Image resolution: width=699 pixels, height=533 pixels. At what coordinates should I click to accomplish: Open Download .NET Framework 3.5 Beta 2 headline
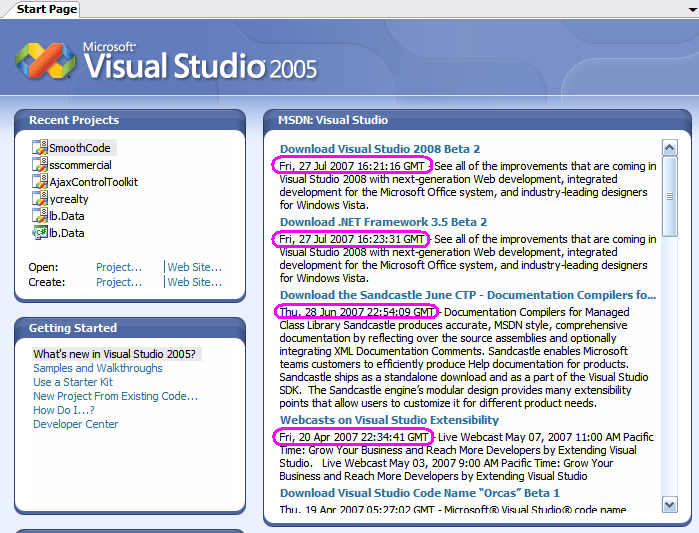pyautogui.click(x=383, y=222)
